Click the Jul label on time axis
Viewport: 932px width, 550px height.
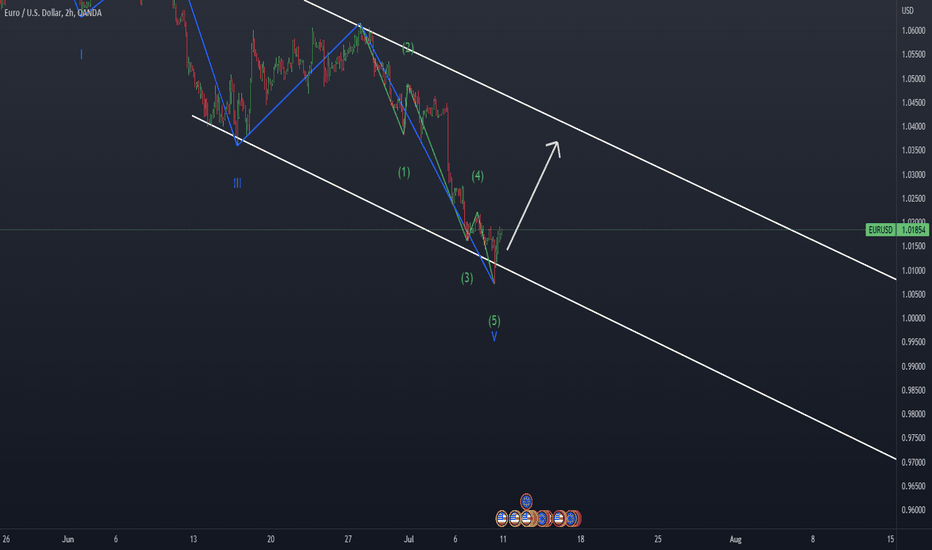tap(409, 539)
